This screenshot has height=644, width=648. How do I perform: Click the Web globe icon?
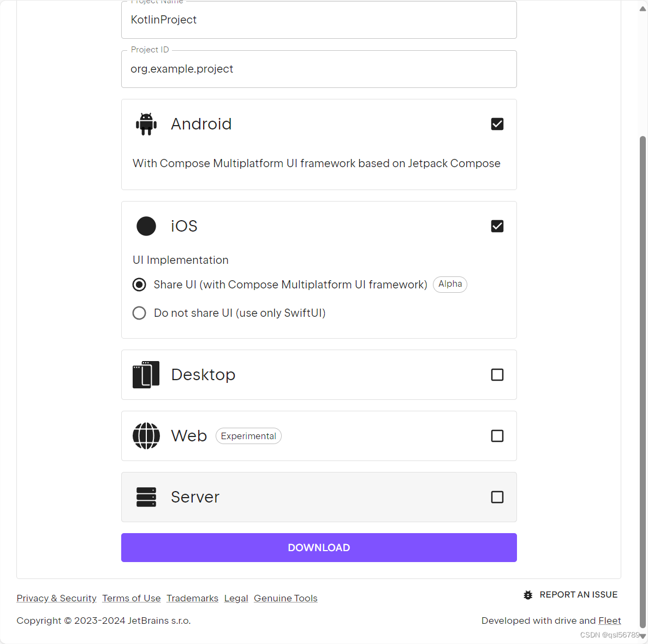146,435
